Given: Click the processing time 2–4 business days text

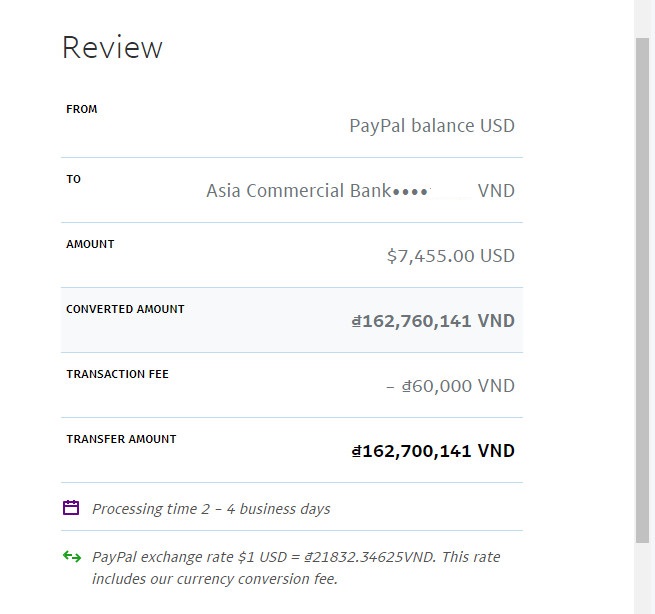Looking at the screenshot, I should coord(210,509).
